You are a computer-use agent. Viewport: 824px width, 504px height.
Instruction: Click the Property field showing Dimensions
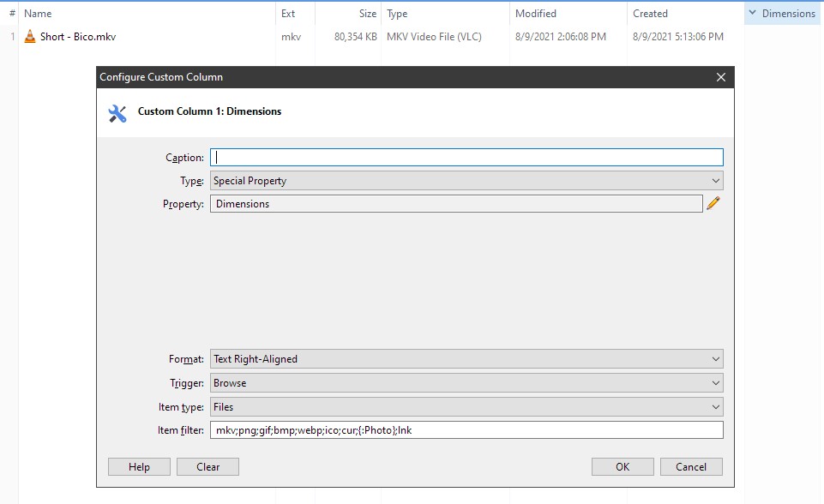click(456, 204)
